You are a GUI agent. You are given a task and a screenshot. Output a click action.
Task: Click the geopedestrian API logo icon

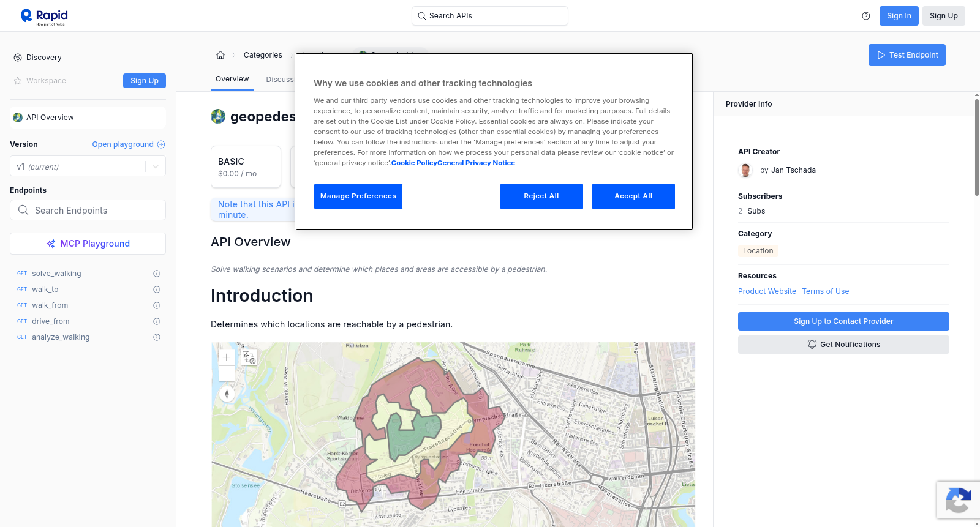(218, 116)
